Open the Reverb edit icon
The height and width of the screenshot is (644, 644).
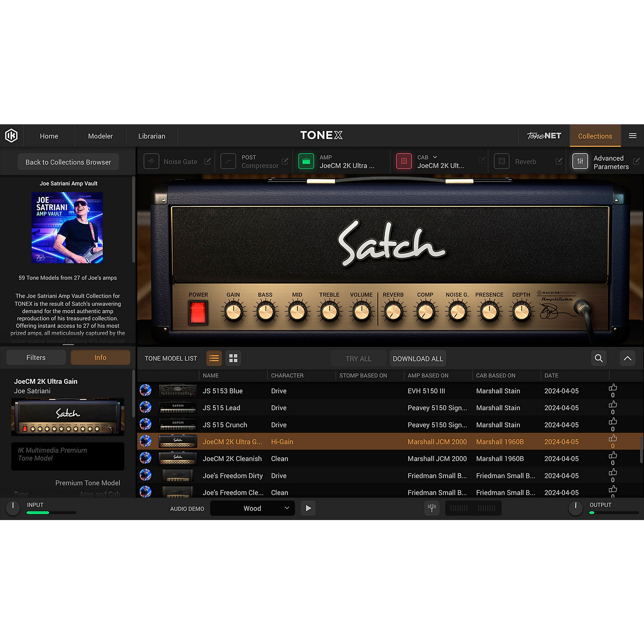559,161
